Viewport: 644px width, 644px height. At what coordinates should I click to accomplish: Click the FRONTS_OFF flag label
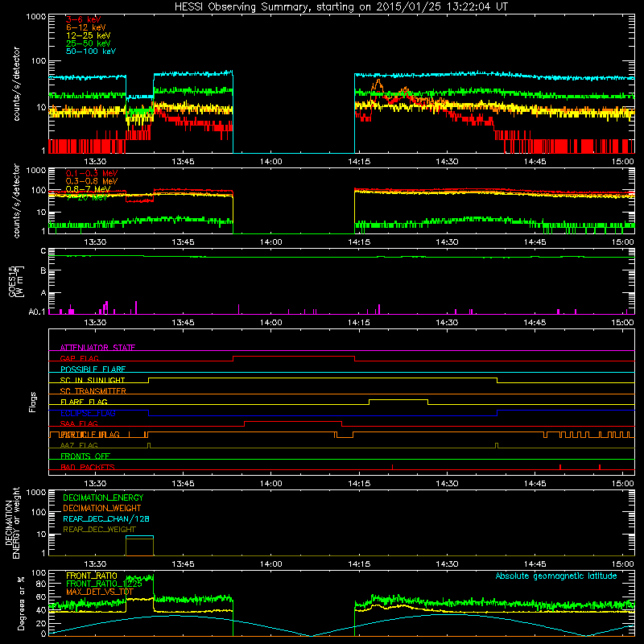(x=85, y=456)
